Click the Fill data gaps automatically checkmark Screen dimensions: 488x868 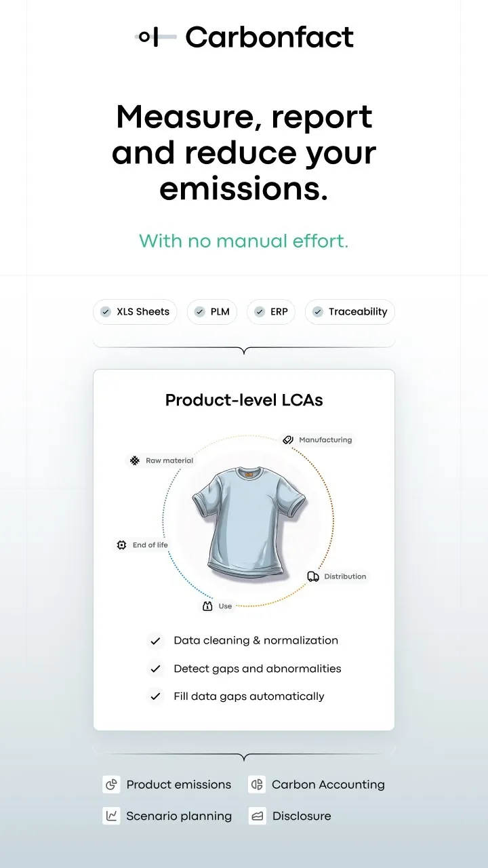[x=156, y=696]
